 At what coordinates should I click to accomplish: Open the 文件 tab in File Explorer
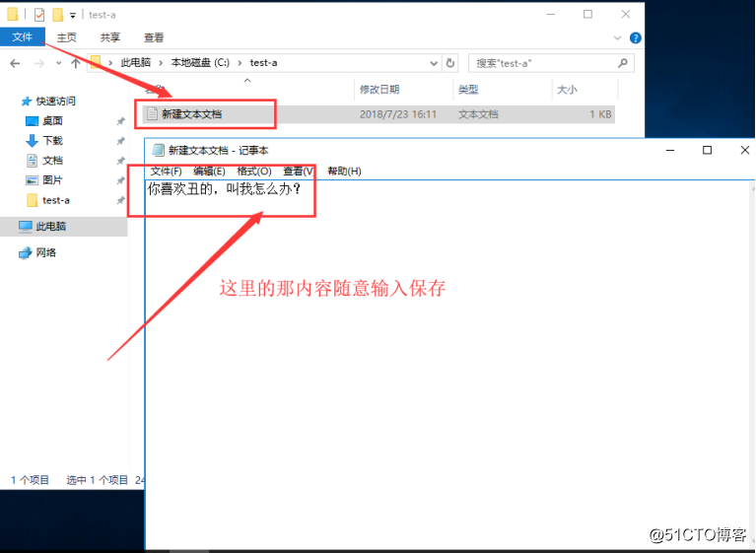(23, 37)
